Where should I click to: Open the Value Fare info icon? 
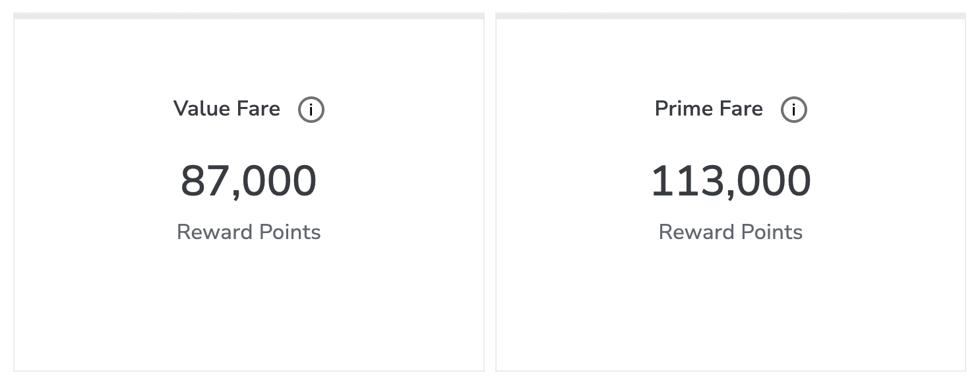311,110
